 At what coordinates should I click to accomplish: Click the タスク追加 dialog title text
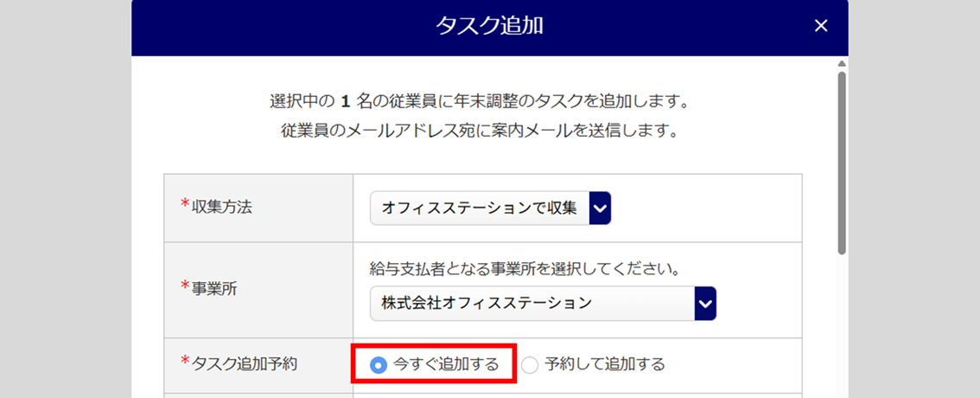pyautogui.click(x=489, y=26)
